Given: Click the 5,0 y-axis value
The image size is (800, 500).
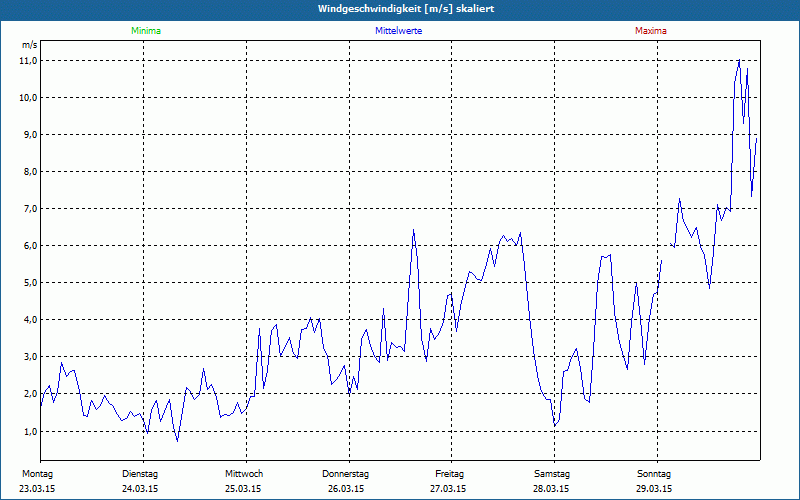Looking at the screenshot, I should click(x=30, y=283).
